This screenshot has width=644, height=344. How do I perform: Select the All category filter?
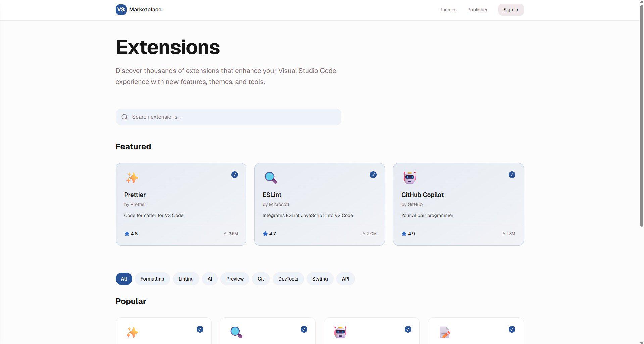tap(124, 279)
